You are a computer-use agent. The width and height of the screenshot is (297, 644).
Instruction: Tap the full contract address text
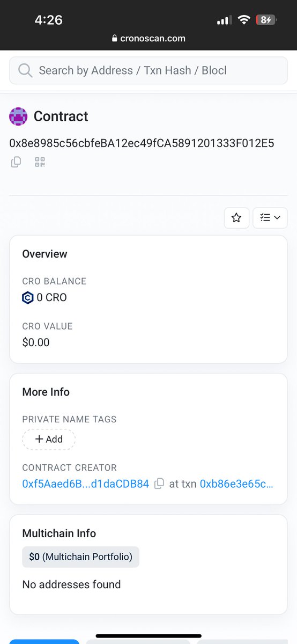pos(142,143)
